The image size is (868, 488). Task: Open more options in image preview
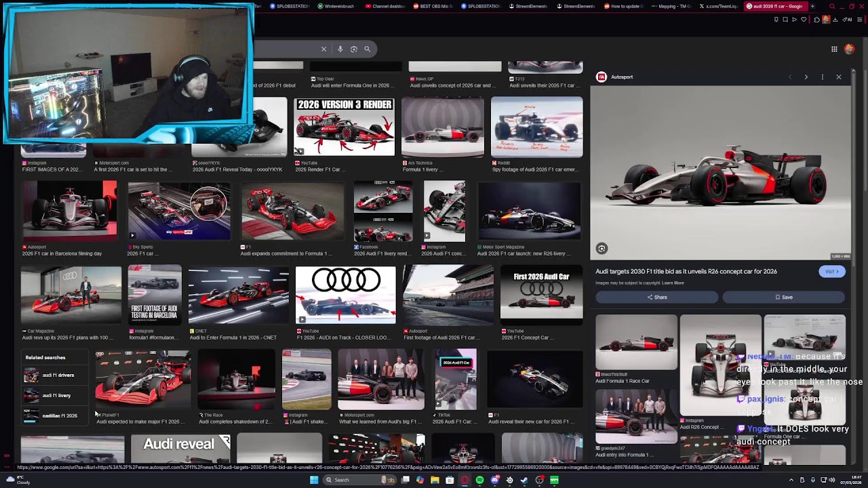(x=822, y=77)
